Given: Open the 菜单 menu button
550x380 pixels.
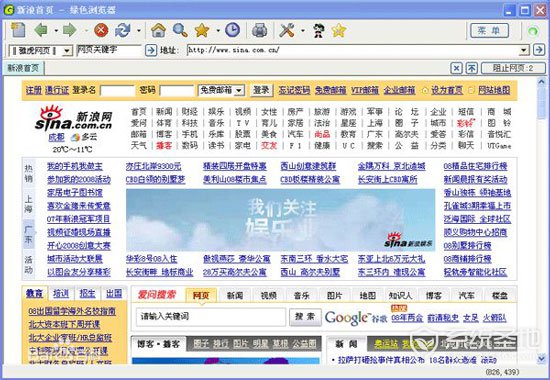Looking at the screenshot, I should [489, 31].
